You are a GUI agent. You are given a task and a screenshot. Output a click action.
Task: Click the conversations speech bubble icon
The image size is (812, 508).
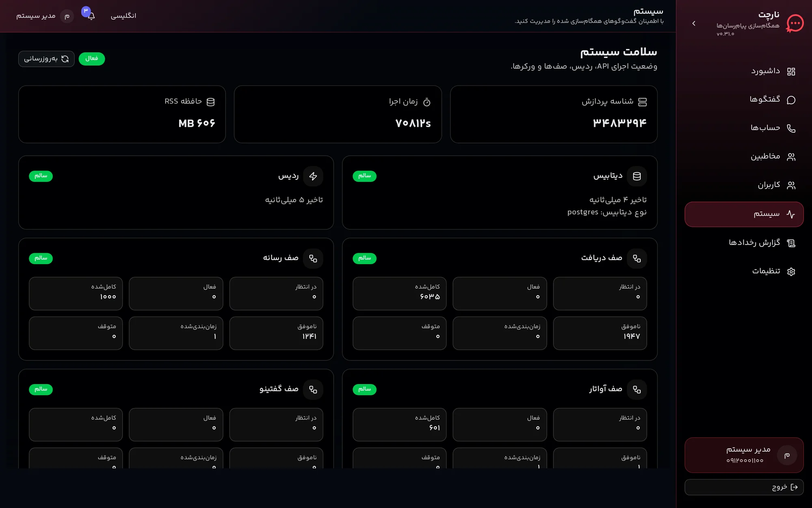click(x=791, y=100)
